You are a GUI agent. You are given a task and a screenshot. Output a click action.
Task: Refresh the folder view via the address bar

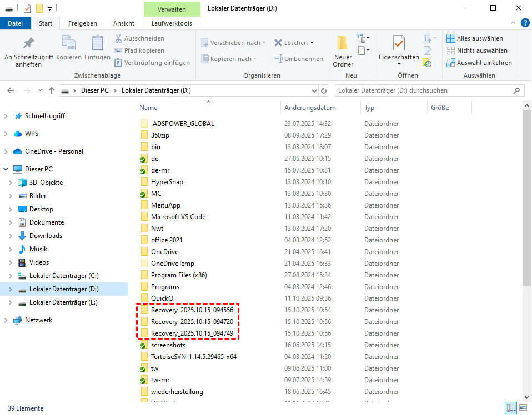(324, 90)
